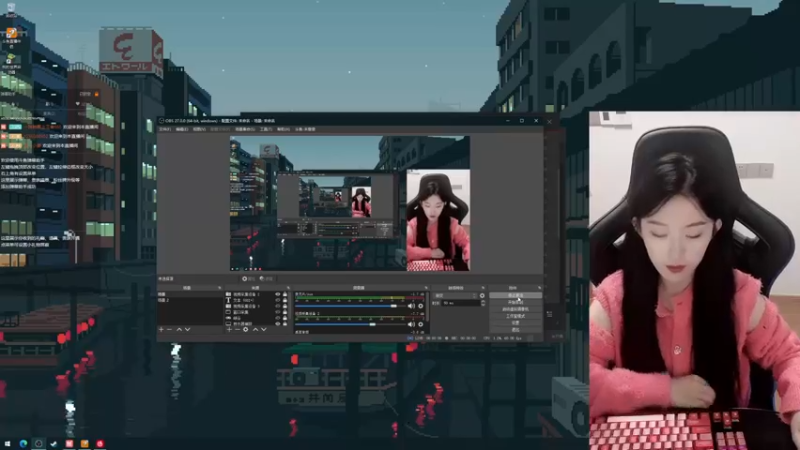Open the Mic/Aux channel gear settings

(x=420, y=306)
